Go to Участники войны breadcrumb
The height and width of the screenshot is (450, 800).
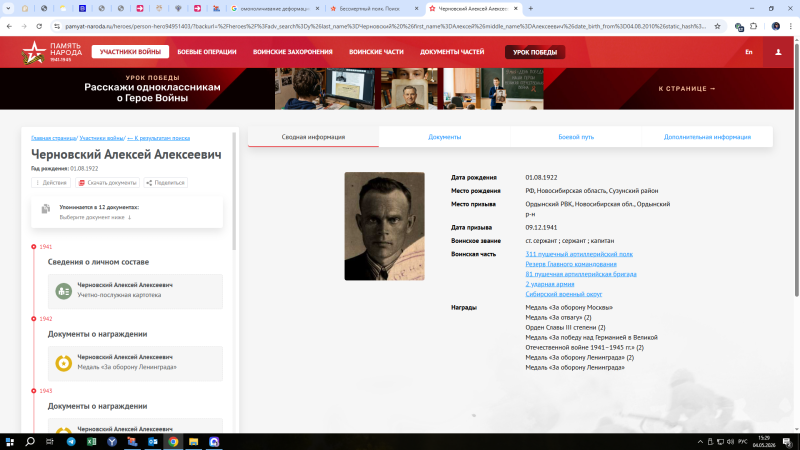[x=101, y=138]
